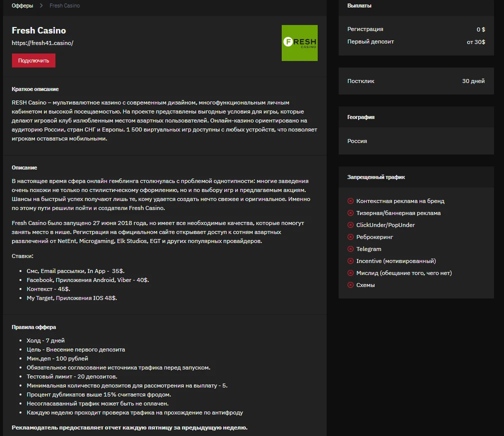Click the Несогласаванный трафик rule
Screen dimensions: 504x436
coord(97,403)
